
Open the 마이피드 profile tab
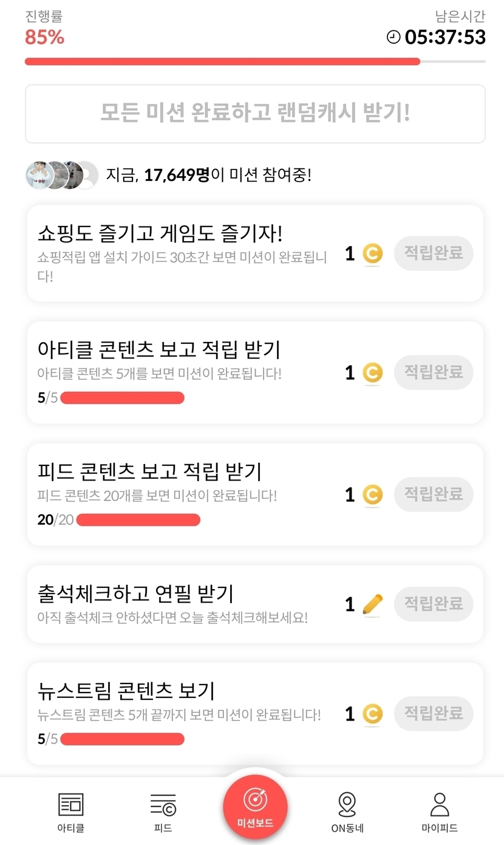[x=439, y=804]
